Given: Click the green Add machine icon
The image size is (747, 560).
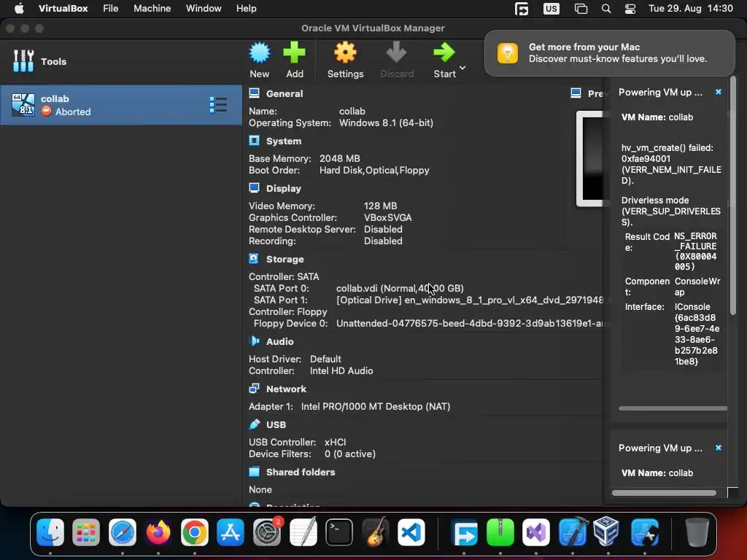Looking at the screenshot, I should (x=295, y=52).
